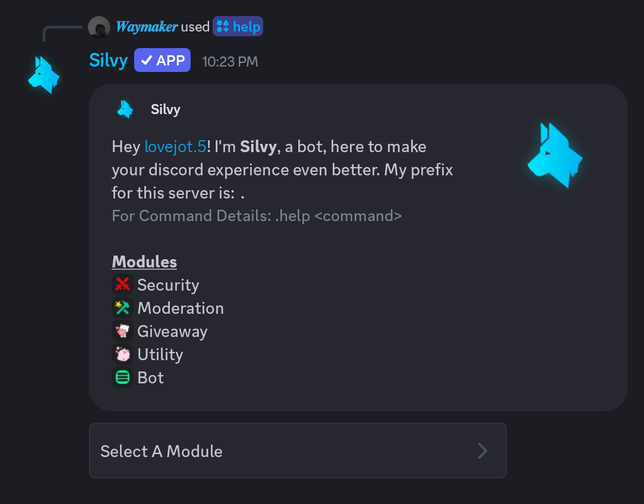Click Waymaker's small avatar in reply line
644x504 pixels.
click(x=98, y=27)
